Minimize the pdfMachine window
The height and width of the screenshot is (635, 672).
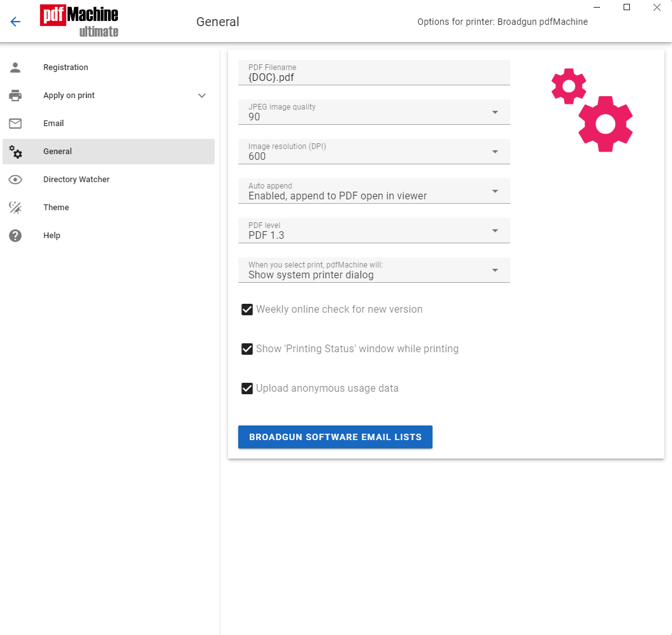597,7
